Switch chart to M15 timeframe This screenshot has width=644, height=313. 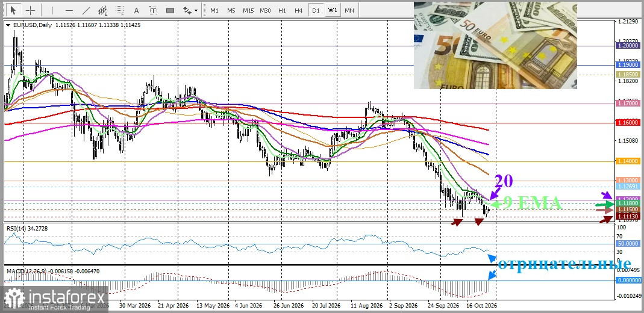pos(248,10)
